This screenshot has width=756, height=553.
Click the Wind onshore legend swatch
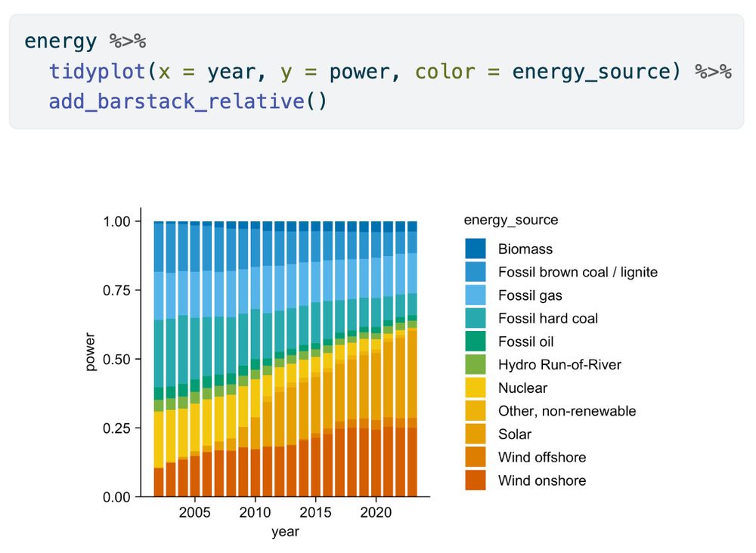[x=476, y=480]
